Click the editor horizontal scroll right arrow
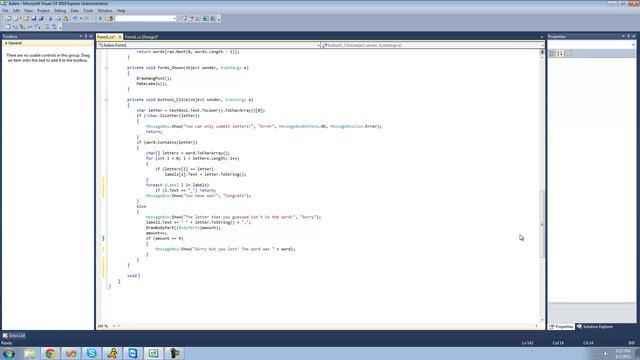The width and height of the screenshot is (640, 360). [x=536, y=326]
